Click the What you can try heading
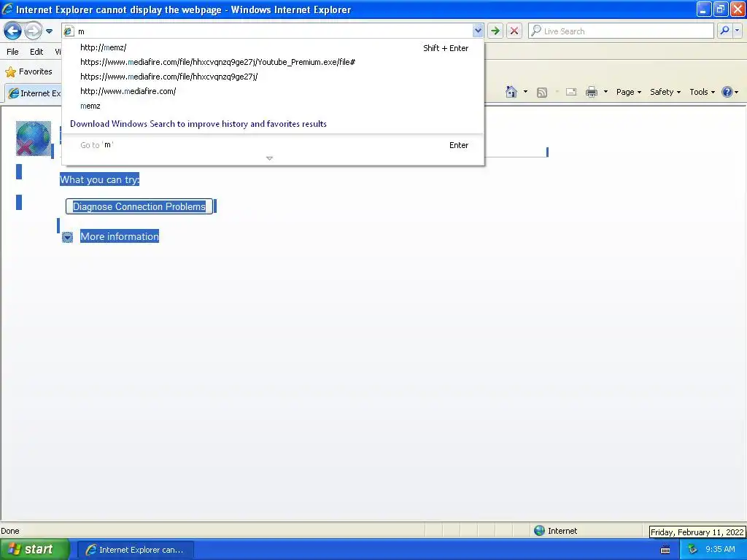This screenshot has height=560, width=747. (x=99, y=179)
